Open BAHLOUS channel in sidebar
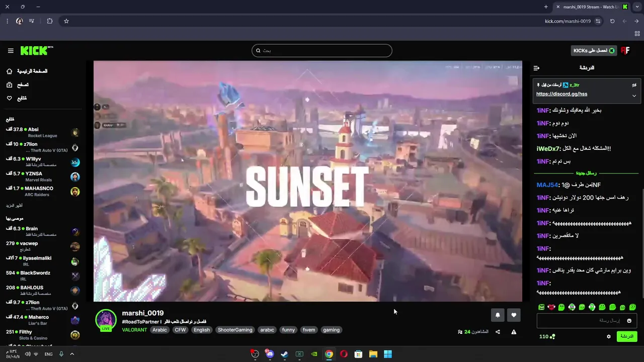 point(43,291)
